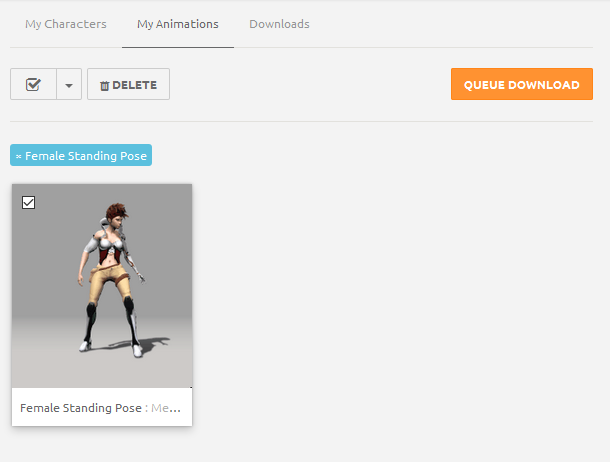Screen dimensions: 610x462
Task: Click the DELETE button
Action: tap(128, 84)
